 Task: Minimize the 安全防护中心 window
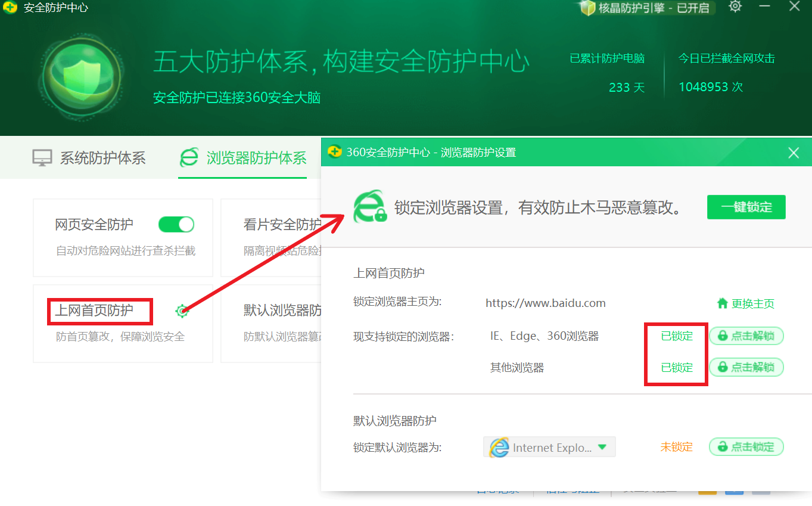pyautogui.click(x=766, y=7)
